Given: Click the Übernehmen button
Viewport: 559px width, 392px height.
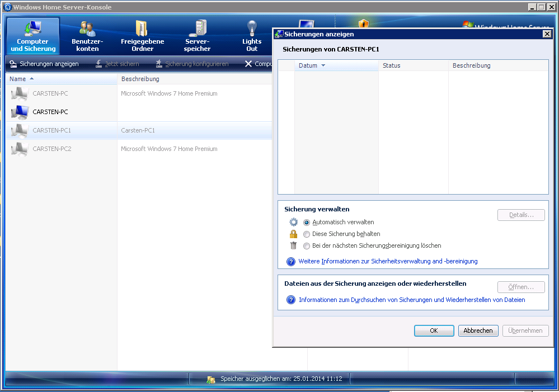Looking at the screenshot, I should point(525,330).
